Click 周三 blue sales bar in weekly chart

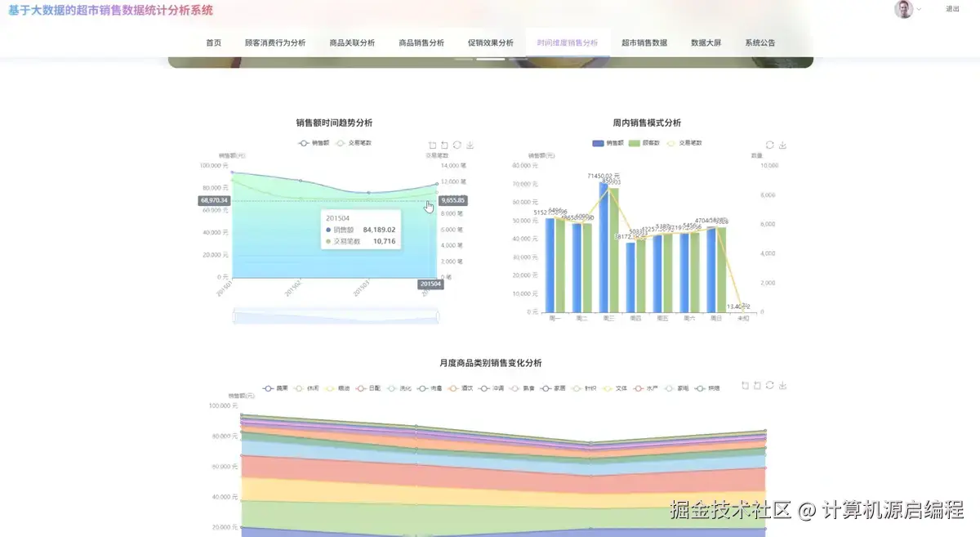(x=604, y=247)
